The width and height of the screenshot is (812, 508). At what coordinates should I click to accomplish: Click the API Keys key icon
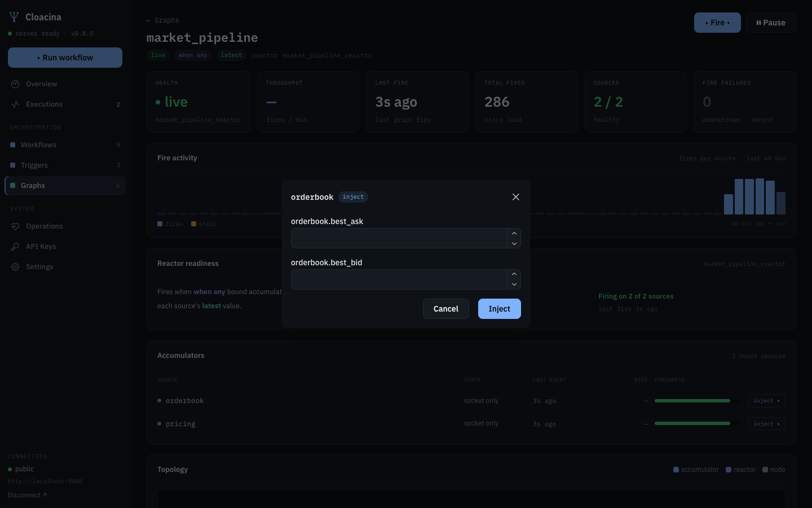tap(15, 247)
